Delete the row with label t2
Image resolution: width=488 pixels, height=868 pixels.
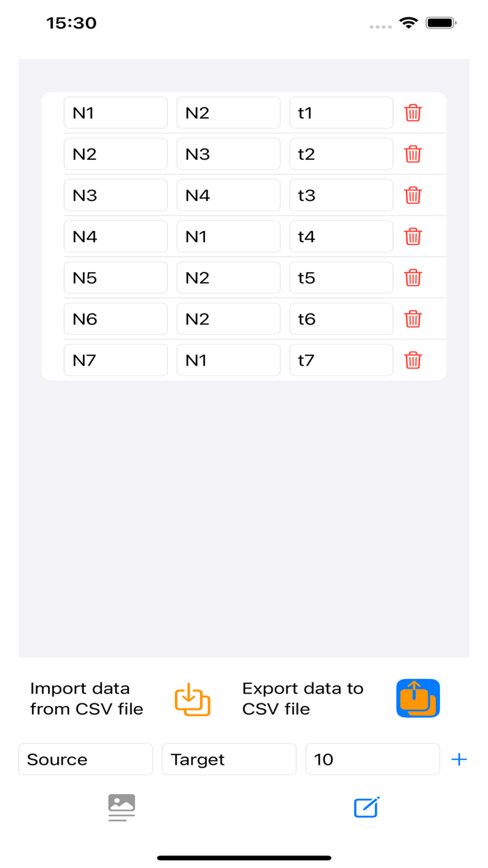(x=413, y=154)
